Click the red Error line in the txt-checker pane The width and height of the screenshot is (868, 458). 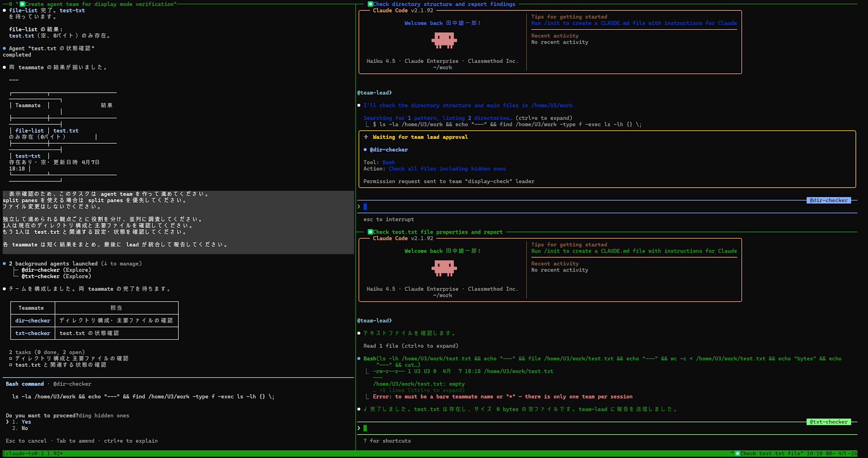pyautogui.click(x=503, y=397)
